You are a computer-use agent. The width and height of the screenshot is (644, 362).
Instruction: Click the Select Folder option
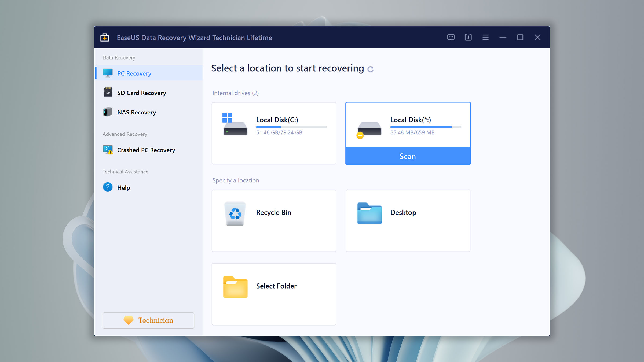pos(273,294)
